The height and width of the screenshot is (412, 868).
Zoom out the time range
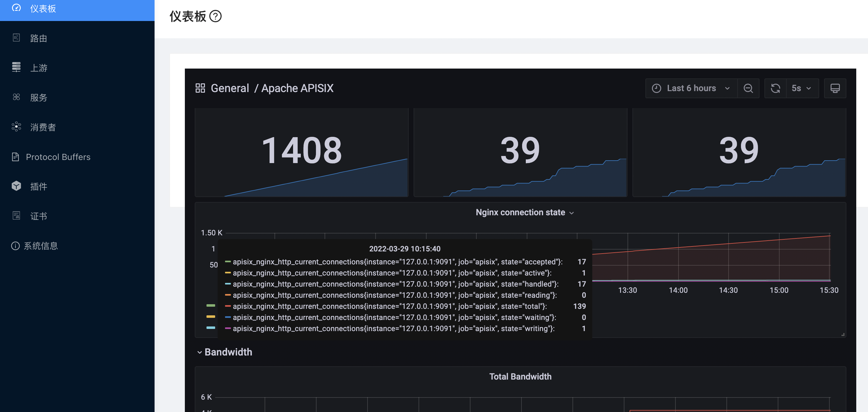[748, 88]
